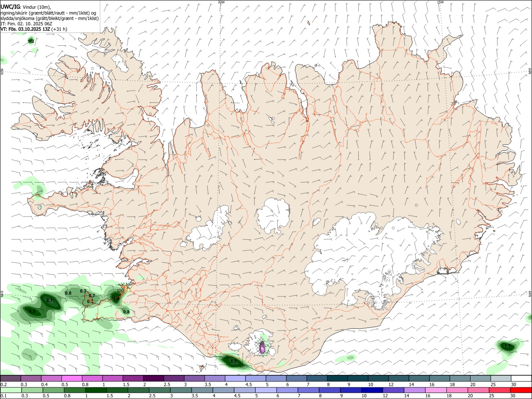Click the deep blue 10–12 rain scale swatch
Image resolution: width=532 pixels, height=399 pixels.
click(x=372, y=390)
